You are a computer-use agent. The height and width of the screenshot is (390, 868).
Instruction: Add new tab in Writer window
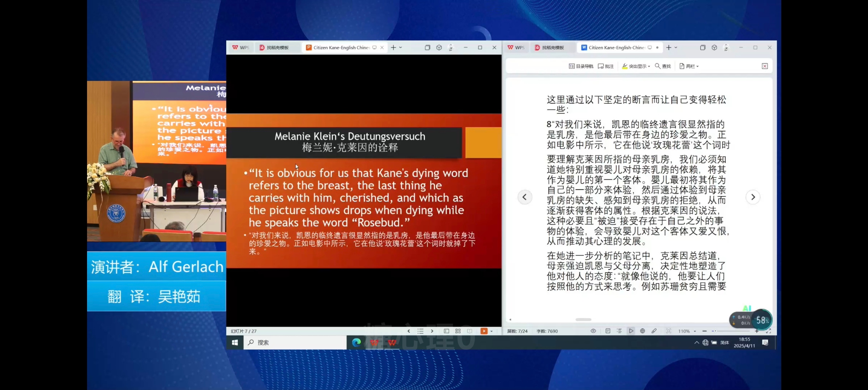669,47
